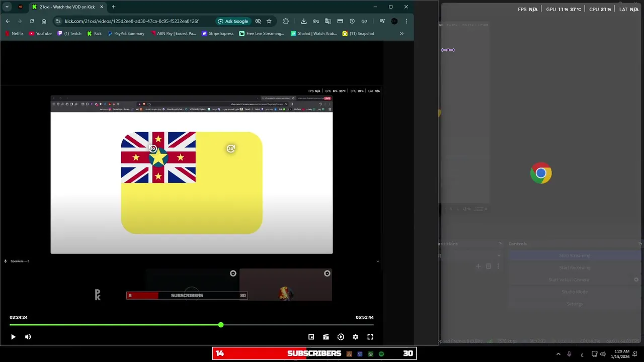Open the Chrome extensions menu

pos(286,21)
